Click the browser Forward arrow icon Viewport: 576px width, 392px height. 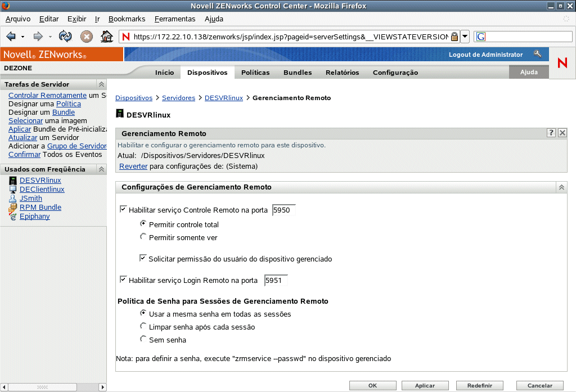(x=38, y=37)
